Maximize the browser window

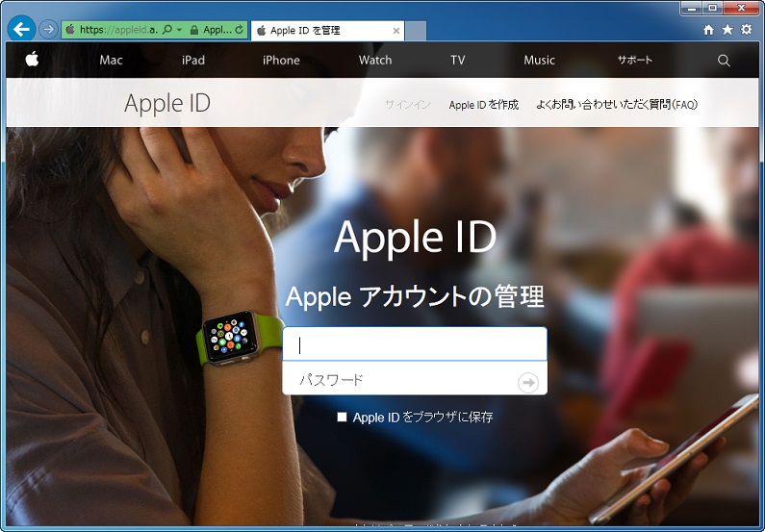click(x=712, y=8)
